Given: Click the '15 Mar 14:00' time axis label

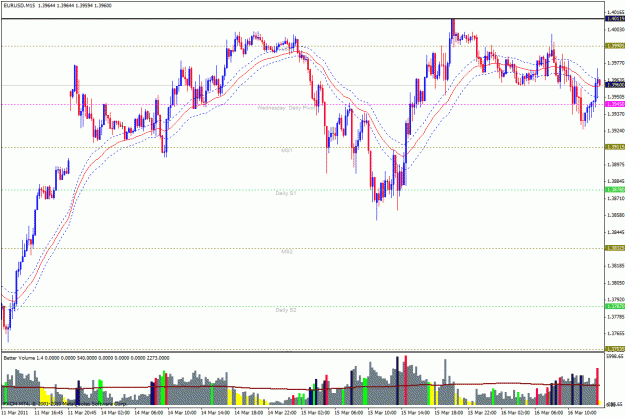Looking at the screenshot, I should pos(416,413).
